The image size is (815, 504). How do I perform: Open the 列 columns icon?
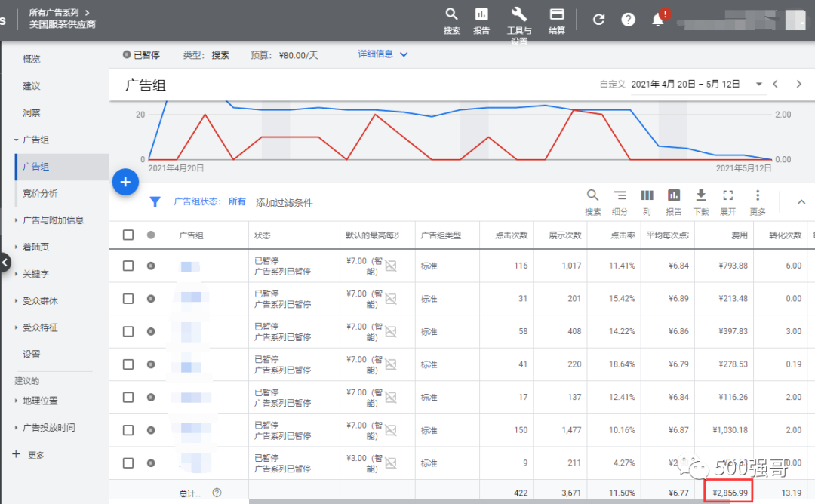tap(647, 196)
